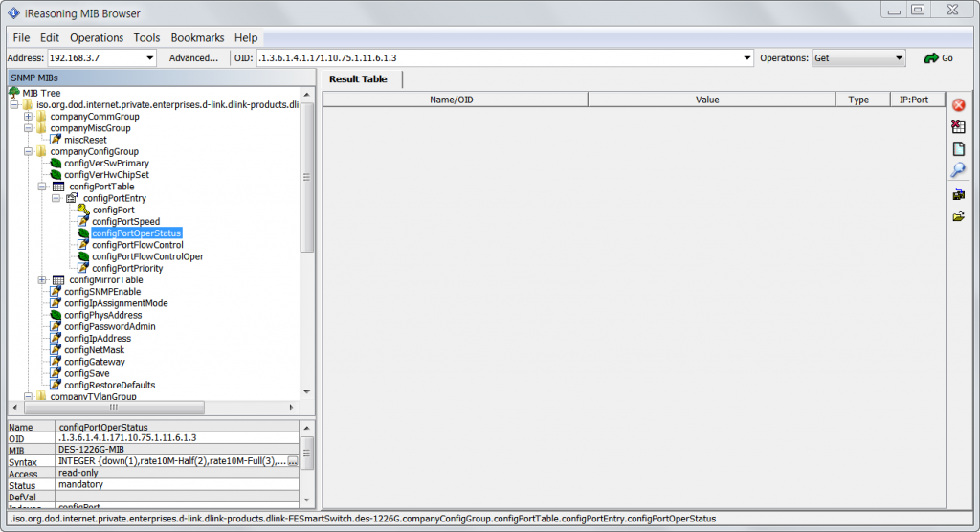Viewport: 980px width, 532px height.
Task: Open the Address dropdown list
Action: pos(150,58)
